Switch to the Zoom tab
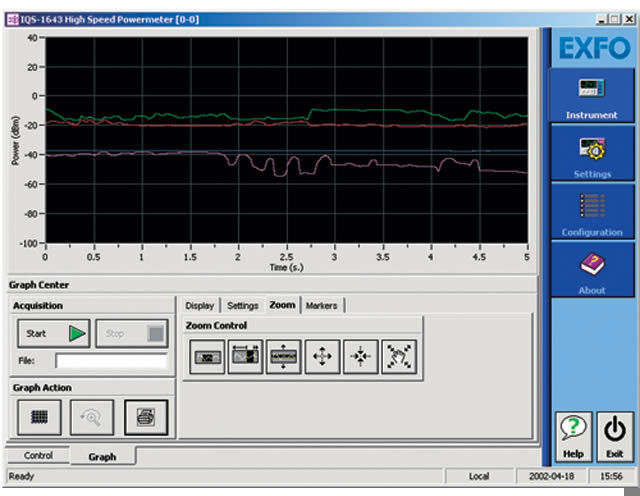The height and width of the screenshot is (496, 640). [x=282, y=305]
